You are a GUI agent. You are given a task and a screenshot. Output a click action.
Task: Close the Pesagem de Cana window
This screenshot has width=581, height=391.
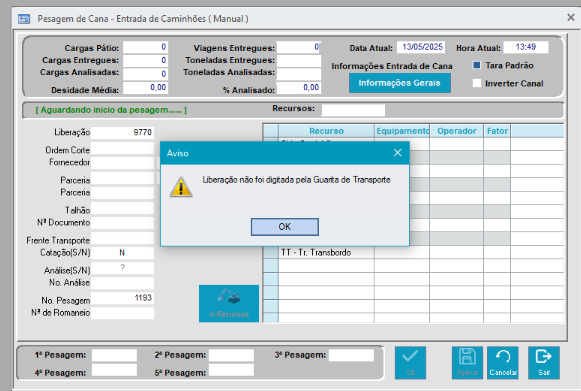click(x=571, y=17)
